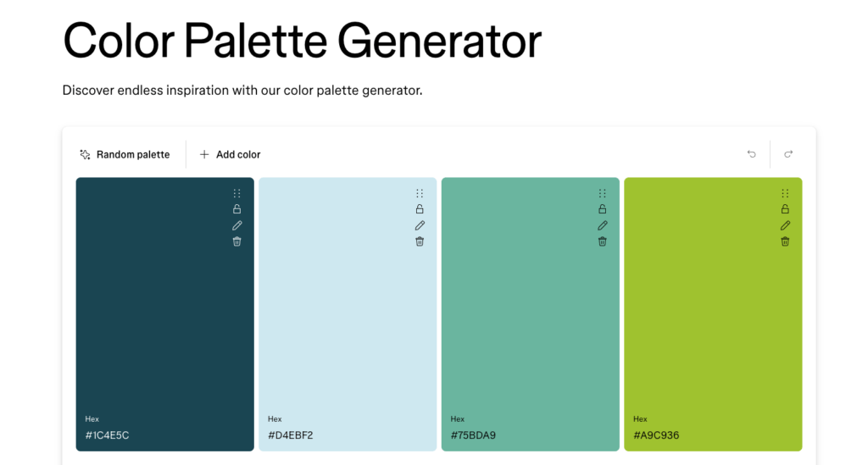Lock the #A9C936 lime green color
This screenshot has width=868, height=465.
(x=785, y=209)
